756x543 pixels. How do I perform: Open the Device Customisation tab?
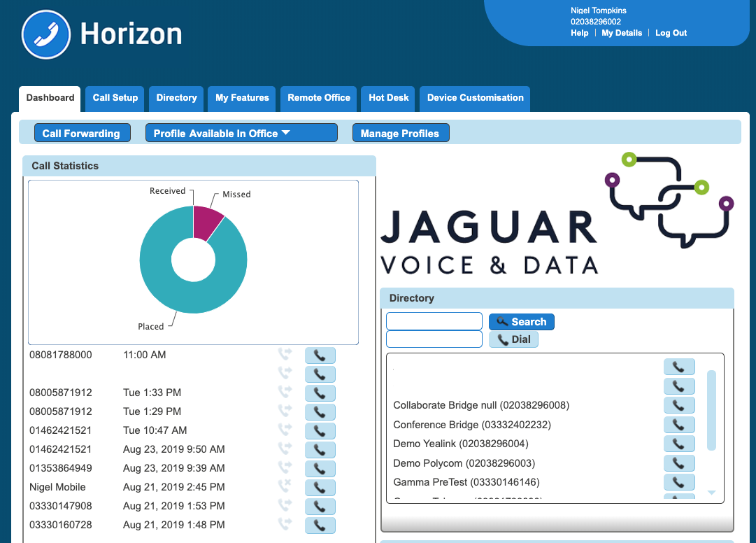[x=475, y=98]
